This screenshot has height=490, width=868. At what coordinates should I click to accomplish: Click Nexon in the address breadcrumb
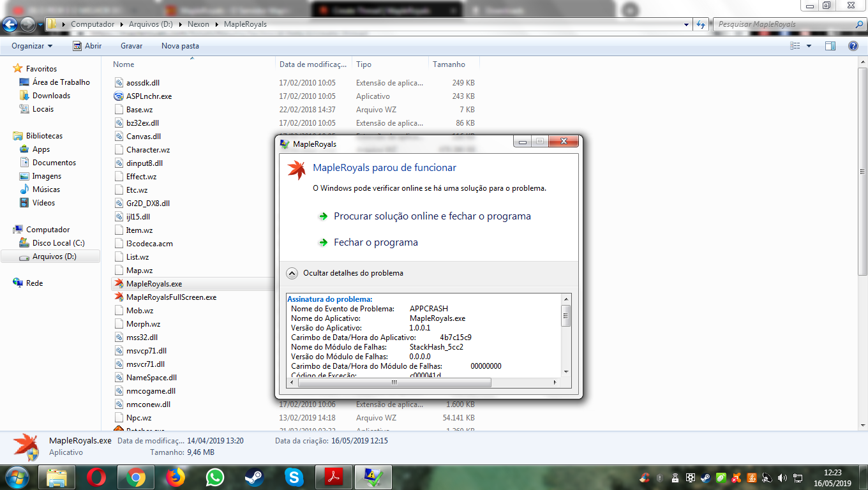coord(198,24)
